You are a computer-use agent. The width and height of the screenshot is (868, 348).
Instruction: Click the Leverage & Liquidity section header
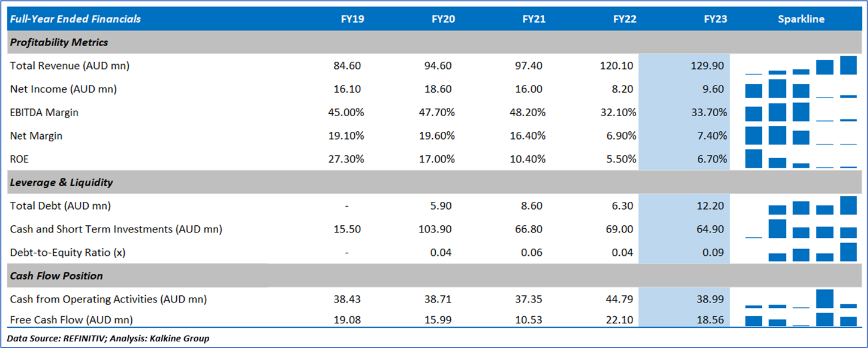61,182
